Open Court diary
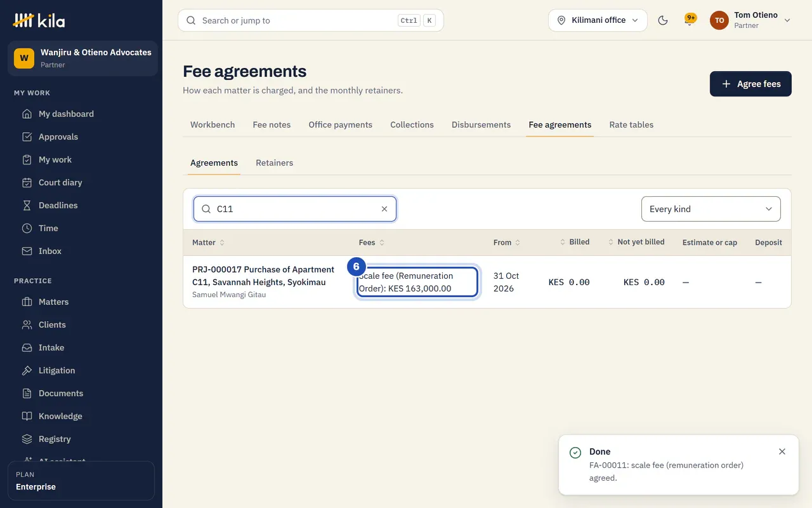812x508 pixels. [81, 182]
